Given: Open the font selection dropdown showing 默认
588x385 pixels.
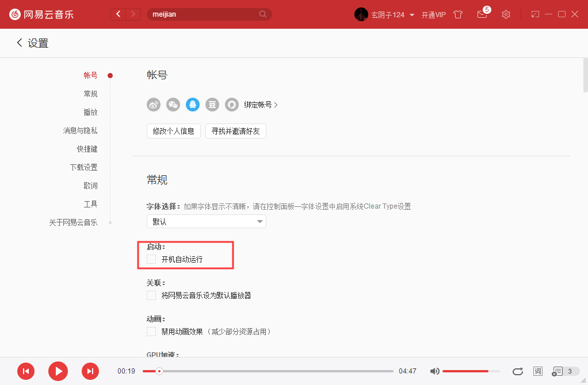Looking at the screenshot, I should point(206,221).
